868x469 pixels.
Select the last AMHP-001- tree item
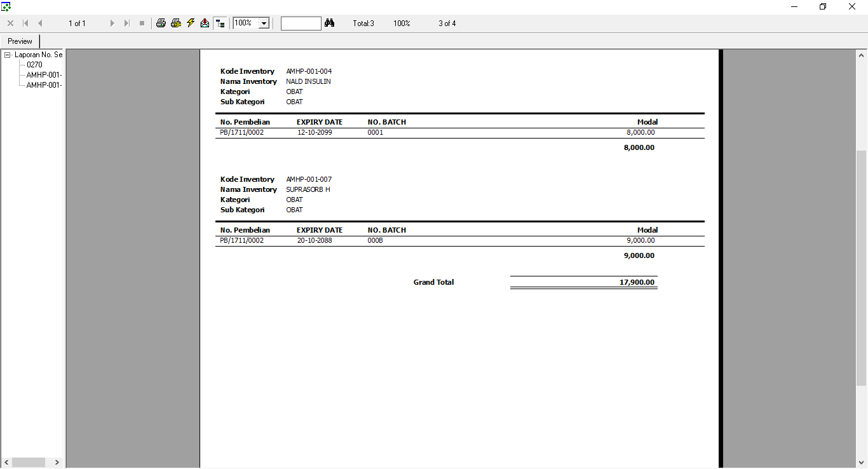pyautogui.click(x=44, y=85)
